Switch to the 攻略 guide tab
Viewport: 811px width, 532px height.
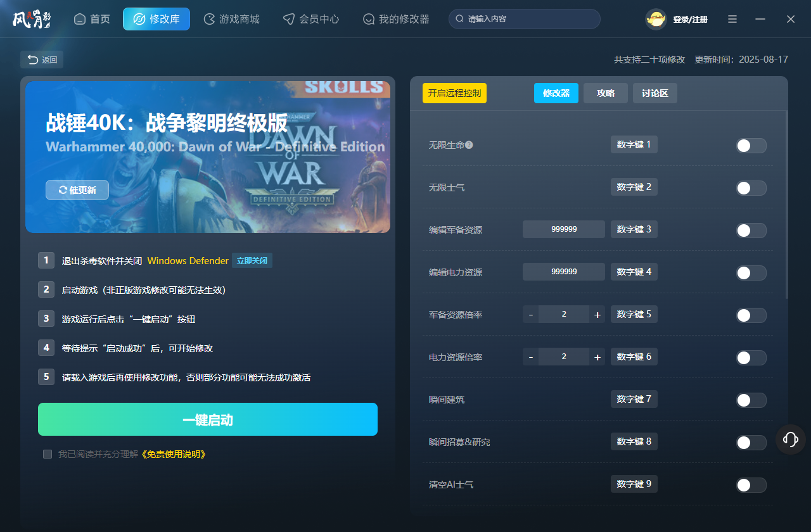pos(606,93)
